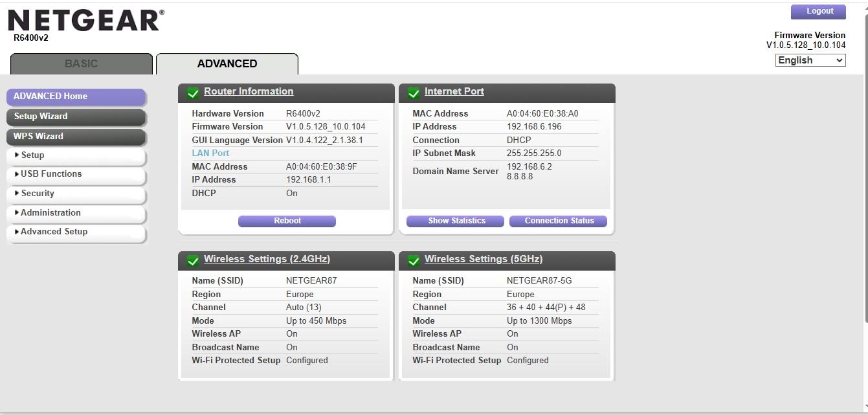The image size is (868, 415).
Task: Click the channel value Auto (13)
Action: pyautogui.click(x=304, y=308)
